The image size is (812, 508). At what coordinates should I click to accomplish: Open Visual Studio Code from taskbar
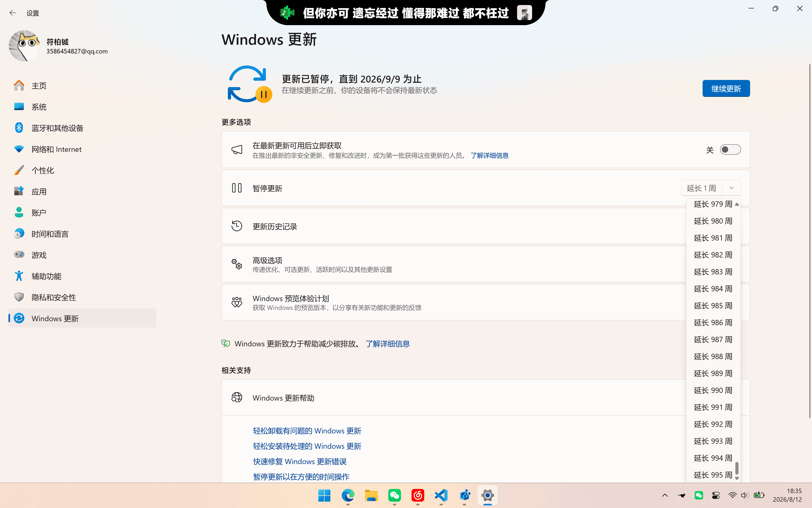441,495
